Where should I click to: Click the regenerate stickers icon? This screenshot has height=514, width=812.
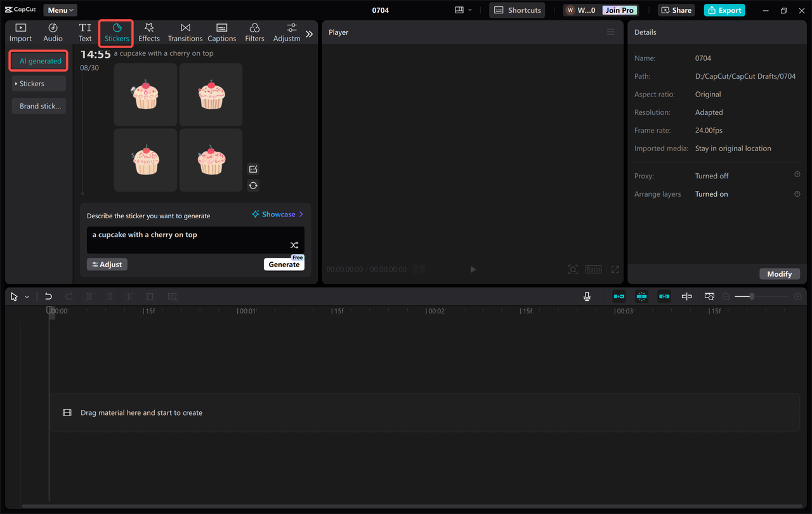click(x=253, y=185)
